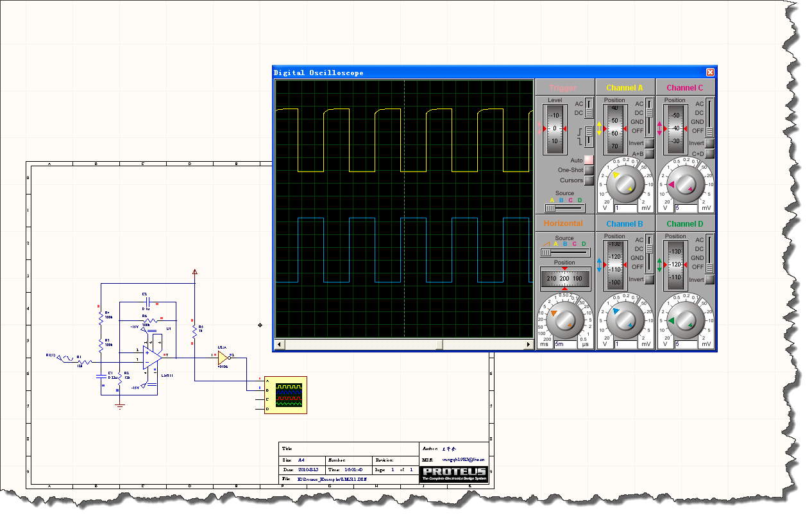Image resolution: width=812 pixels, height=520 pixels.
Task: Click Channel C coupling mode slider
Action: point(709,117)
